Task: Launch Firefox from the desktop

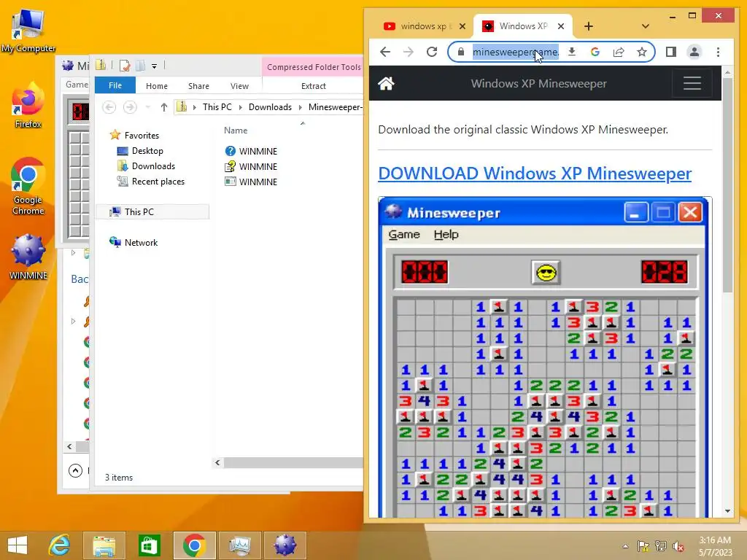Action: 28,106
